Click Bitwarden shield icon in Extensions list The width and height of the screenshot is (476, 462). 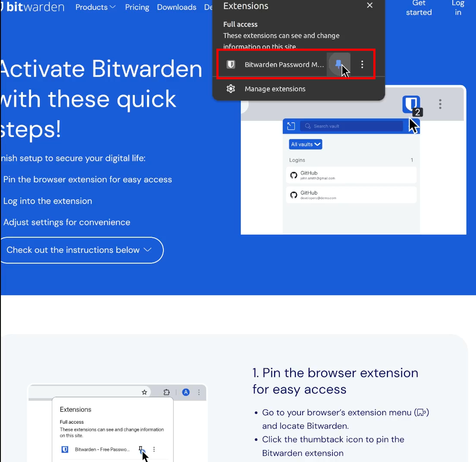point(231,64)
